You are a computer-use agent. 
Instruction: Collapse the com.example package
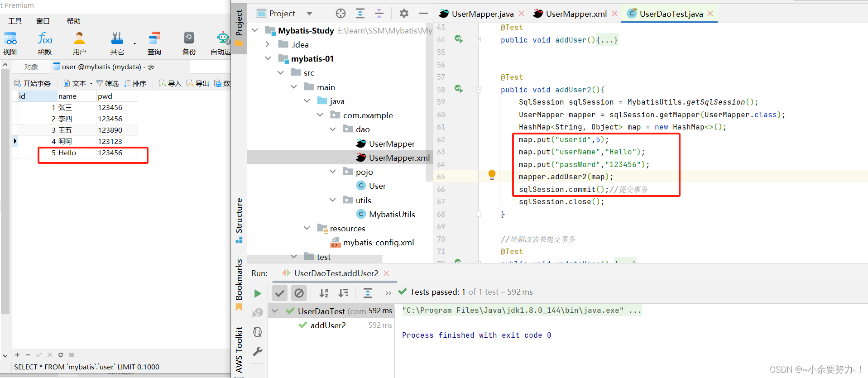320,115
